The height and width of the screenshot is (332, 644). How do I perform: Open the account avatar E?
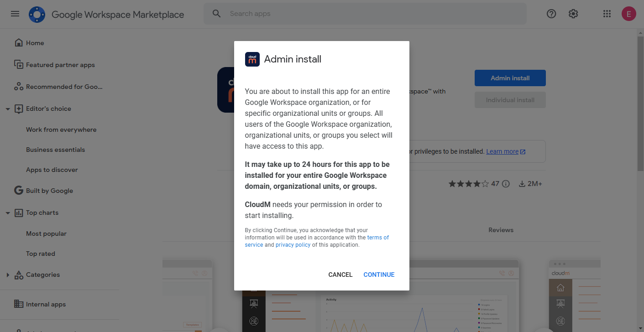(x=628, y=14)
